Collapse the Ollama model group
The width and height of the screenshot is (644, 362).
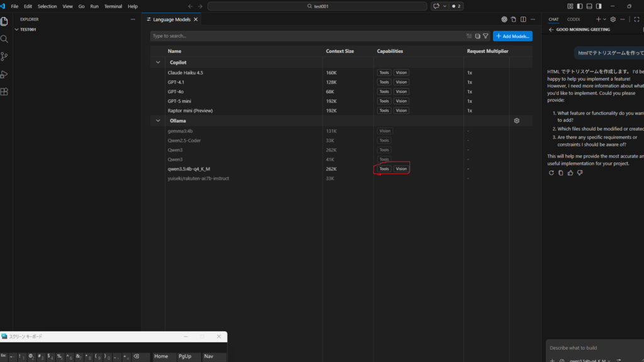coord(158,121)
